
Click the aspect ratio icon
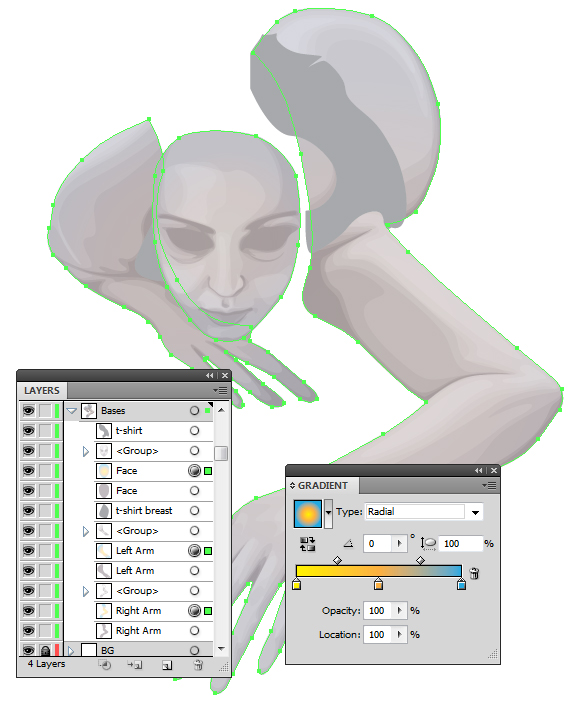pyautogui.click(x=428, y=543)
